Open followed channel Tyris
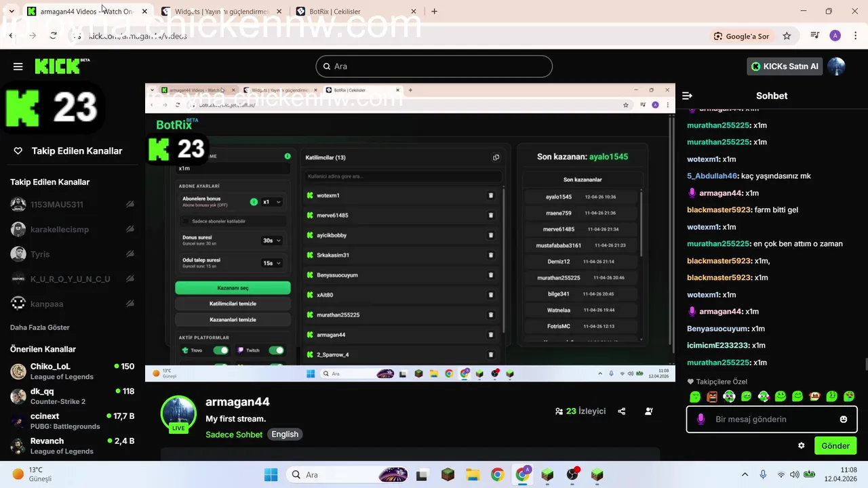This screenshot has width=868, height=488. click(x=72, y=254)
